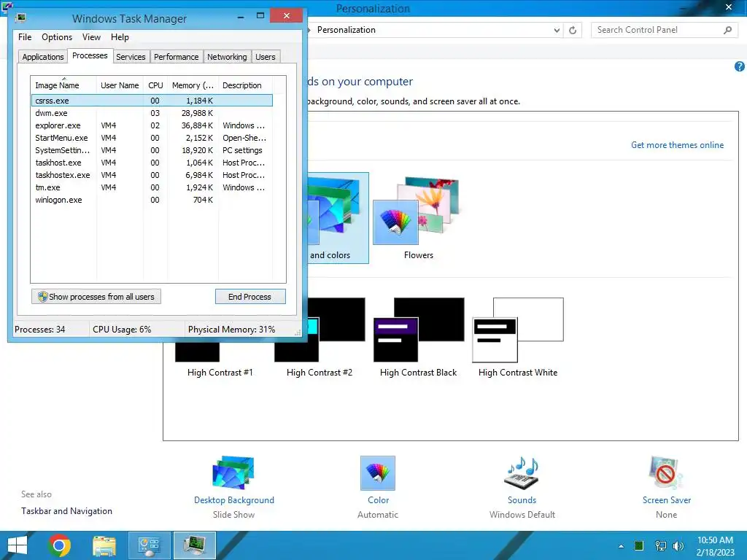Screen dimensions: 747x560
Task: Switch to the Services tab
Action: pyautogui.click(x=131, y=57)
